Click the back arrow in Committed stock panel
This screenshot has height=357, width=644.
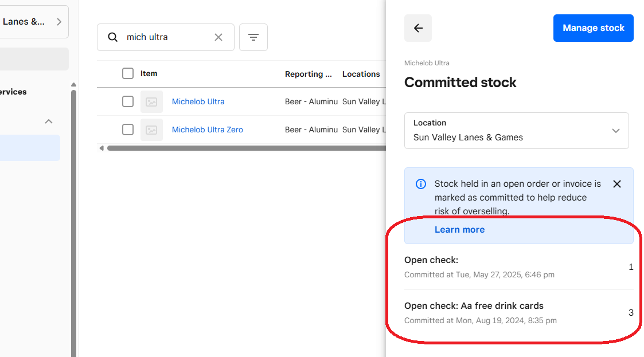pyautogui.click(x=417, y=28)
